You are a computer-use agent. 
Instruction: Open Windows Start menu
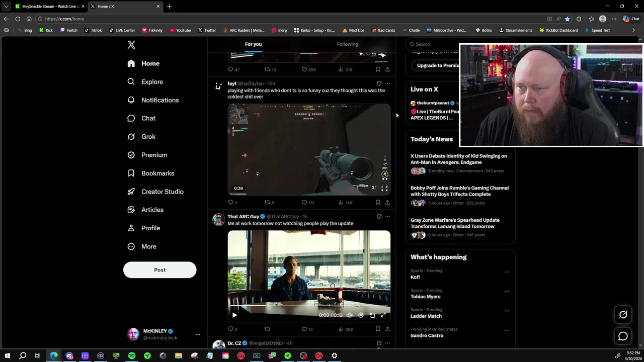tap(7, 356)
